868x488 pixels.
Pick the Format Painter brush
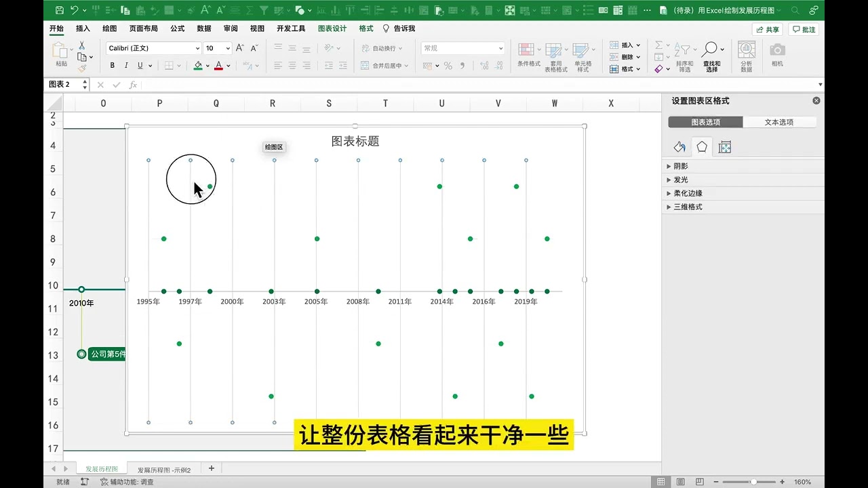(81, 68)
